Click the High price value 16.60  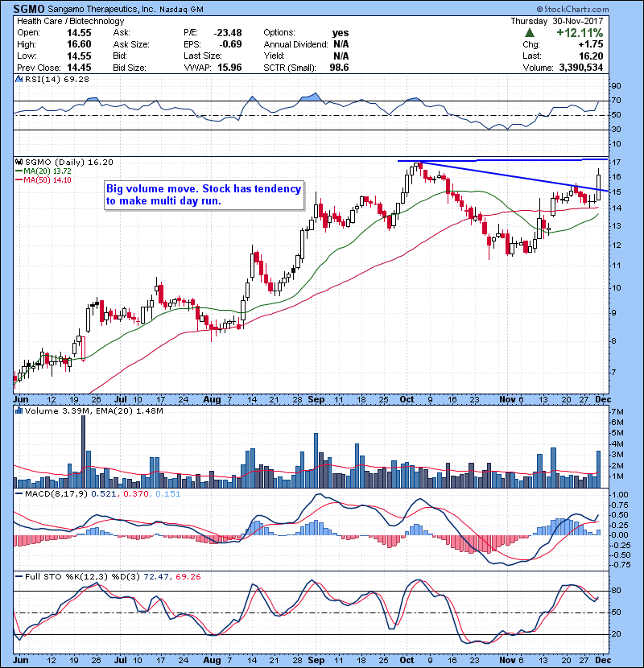pos(79,44)
